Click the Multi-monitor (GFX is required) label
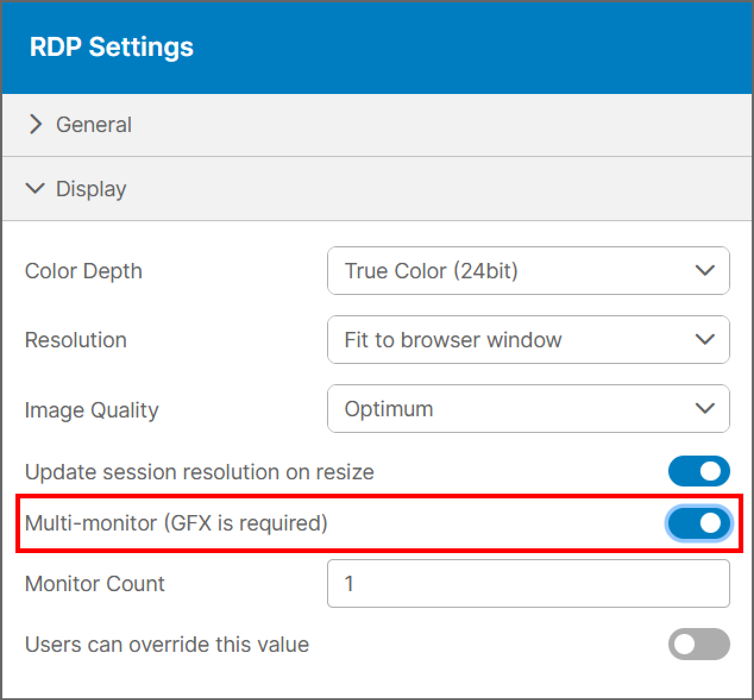 click(x=176, y=523)
